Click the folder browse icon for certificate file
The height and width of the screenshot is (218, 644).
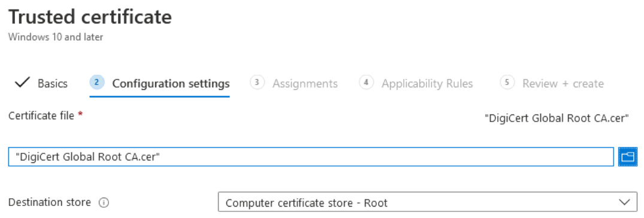pyautogui.click(x=628, y=157)
